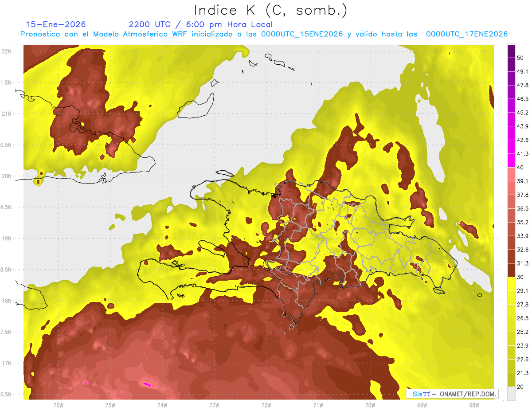Click the longitude axis label "72W"
The width and height of the screenshot is (532, 411).
coord(266,405)
